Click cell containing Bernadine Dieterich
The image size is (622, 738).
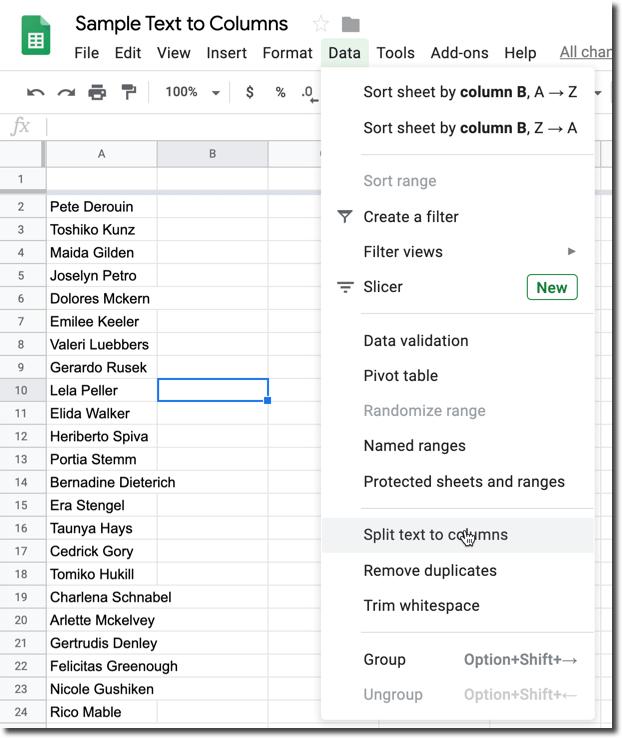(102, 482)
